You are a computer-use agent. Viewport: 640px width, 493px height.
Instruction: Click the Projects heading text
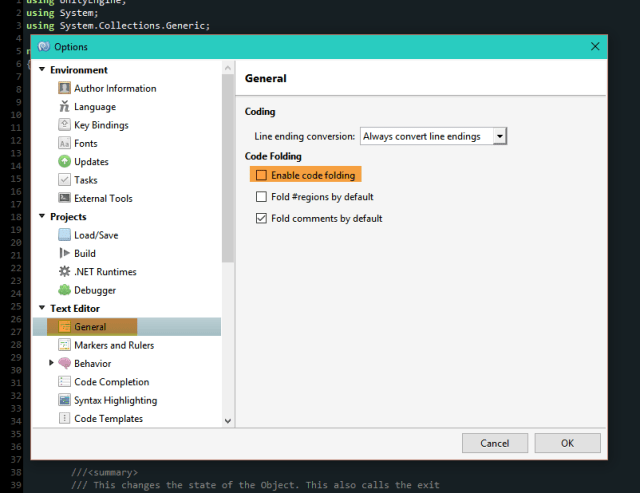coord(68,217)
